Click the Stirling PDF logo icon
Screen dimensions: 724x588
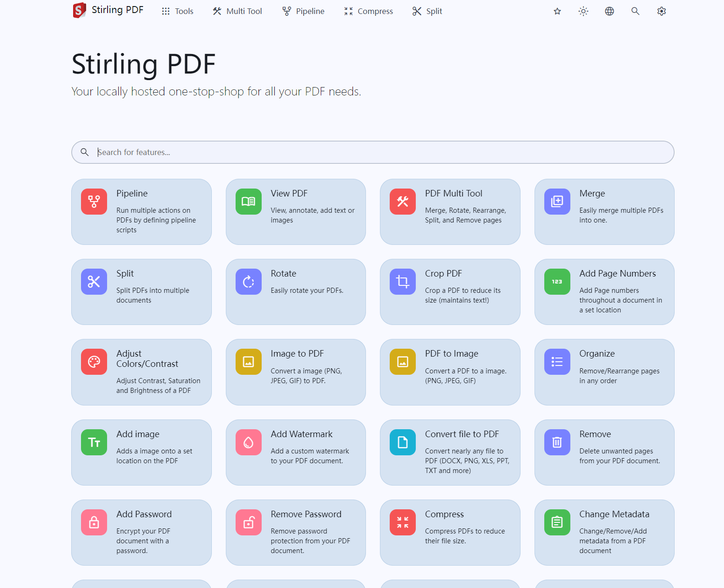click(x=80, y=10)
